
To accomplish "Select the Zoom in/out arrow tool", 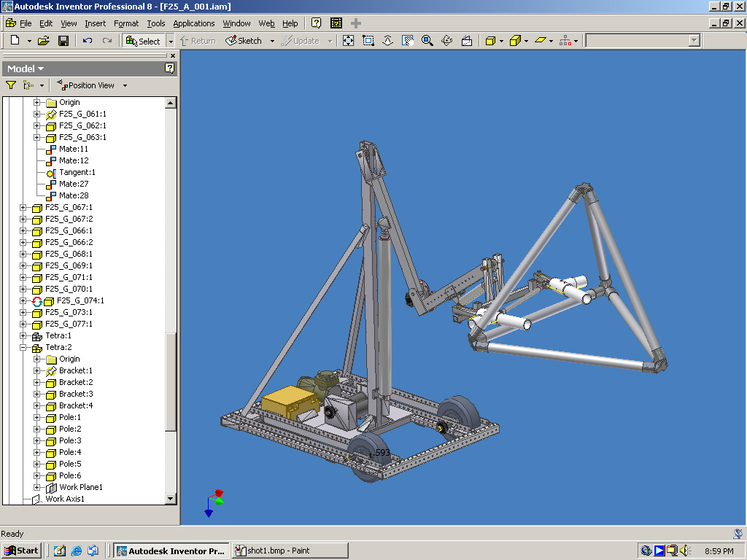I will point(388,41).
